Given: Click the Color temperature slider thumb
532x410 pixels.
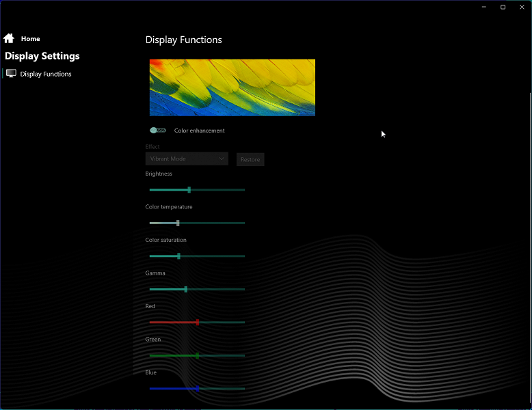Looking at the screenshot, I should [178, 223].
